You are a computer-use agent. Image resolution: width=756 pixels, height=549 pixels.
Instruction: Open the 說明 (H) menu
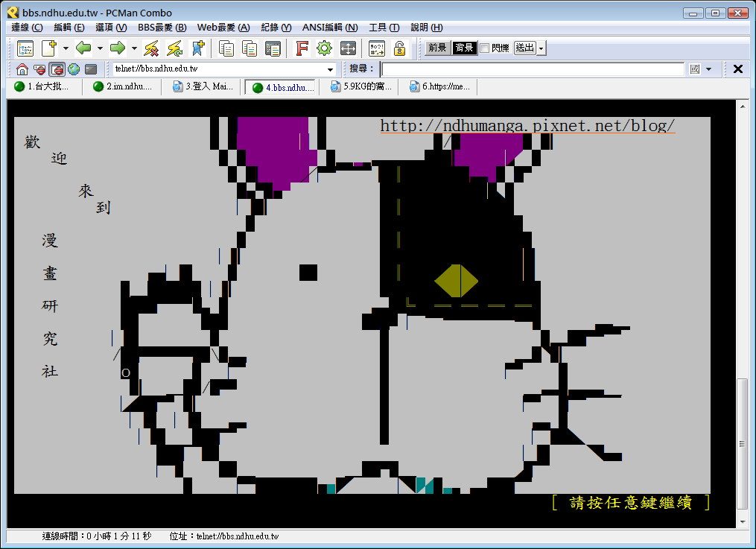pyautogui.click(x=426, y=28)
